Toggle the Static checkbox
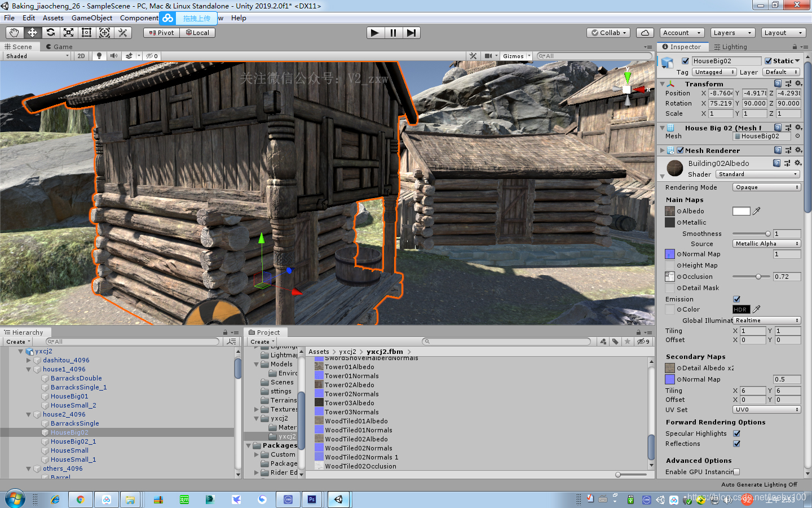Image resolution: width=812 pixels, height=508 pixels. [768, 61]
